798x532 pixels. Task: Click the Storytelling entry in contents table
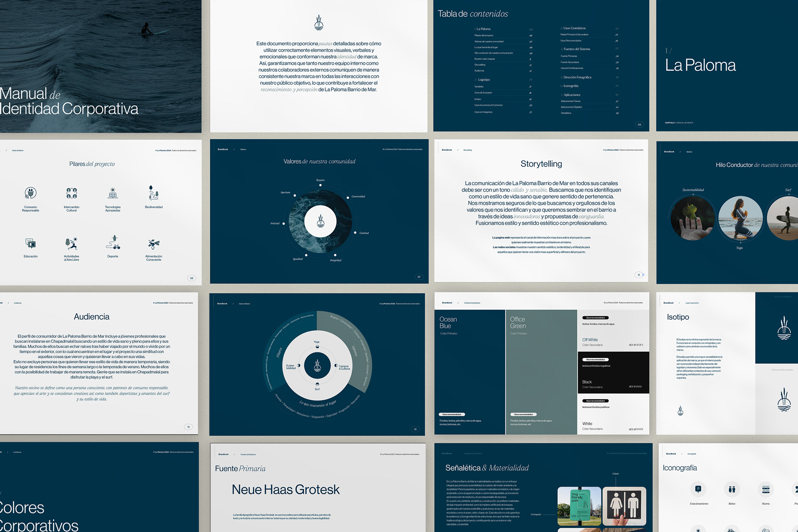coord(480,65)
